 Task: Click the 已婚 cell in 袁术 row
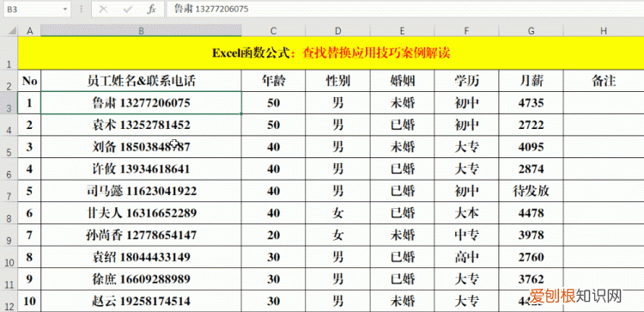(402, 125)
